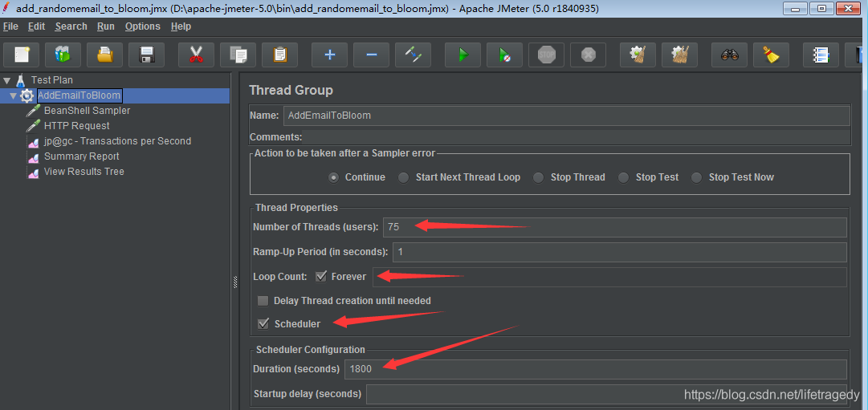Click the Thread Group heading text

coord(291,90)
